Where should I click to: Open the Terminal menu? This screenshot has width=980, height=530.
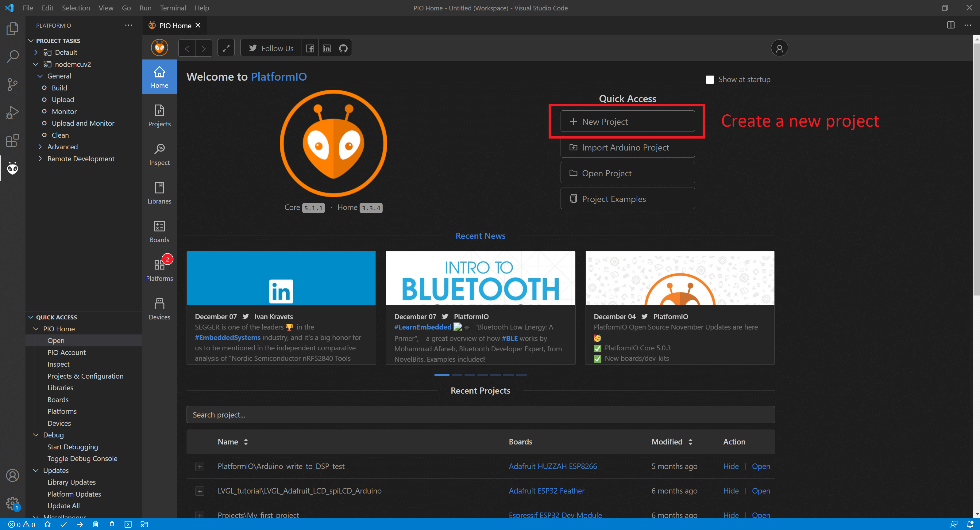tap(173, 8)
